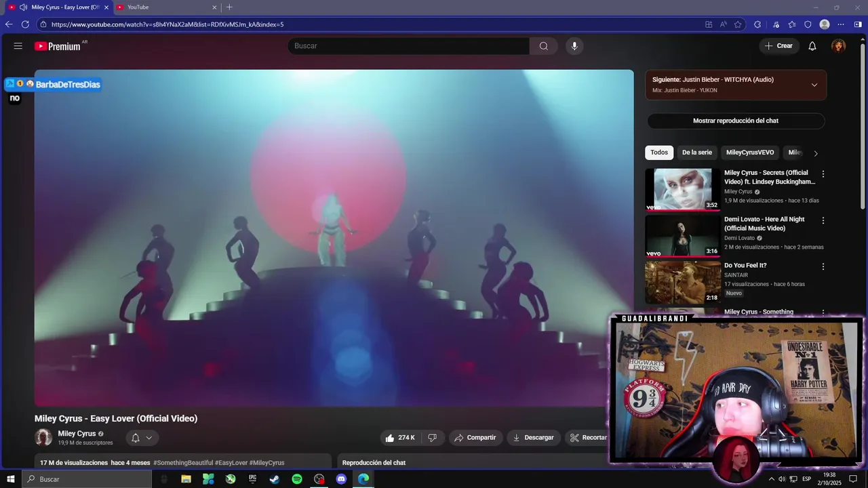Reload the page
Image resolution: width=868 pixels, height=488 pixels.
click(x=25, y=24)
